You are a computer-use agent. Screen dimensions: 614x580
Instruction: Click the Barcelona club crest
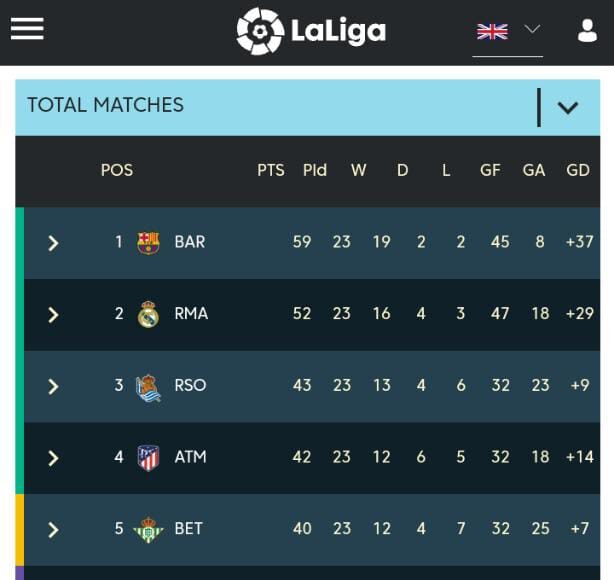tap(148, 242)
